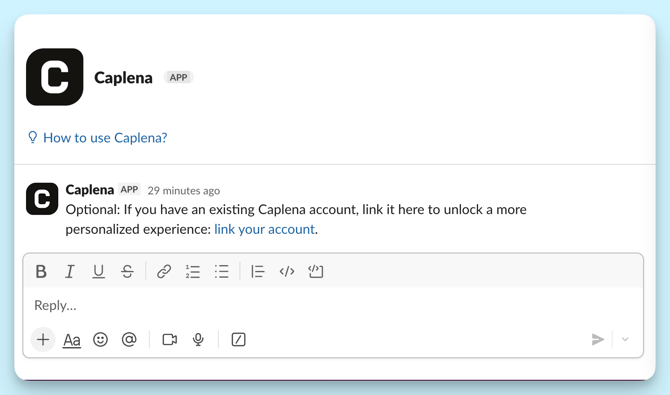
Task: Click the Caplena title in the header
Action: pyautogui.click(x=123, y=78)
